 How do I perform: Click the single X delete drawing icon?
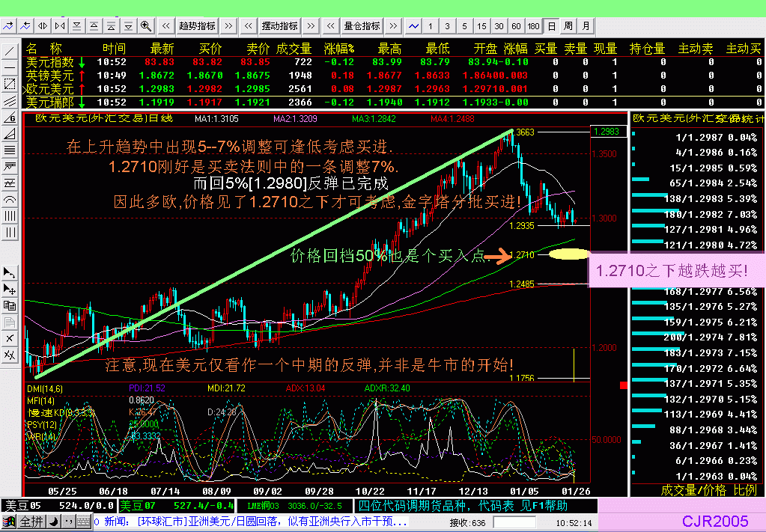(9, 338)
